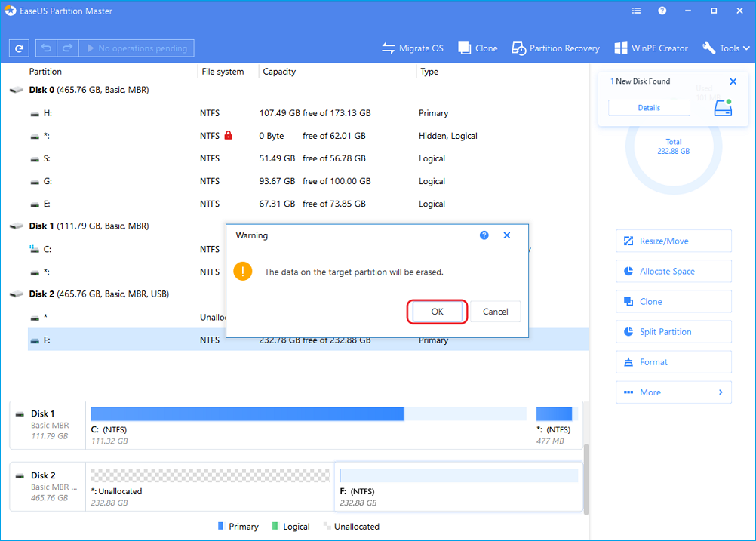756x541 pixels.
Task: Launch Partition Recovery
Action: coord(555,48)
